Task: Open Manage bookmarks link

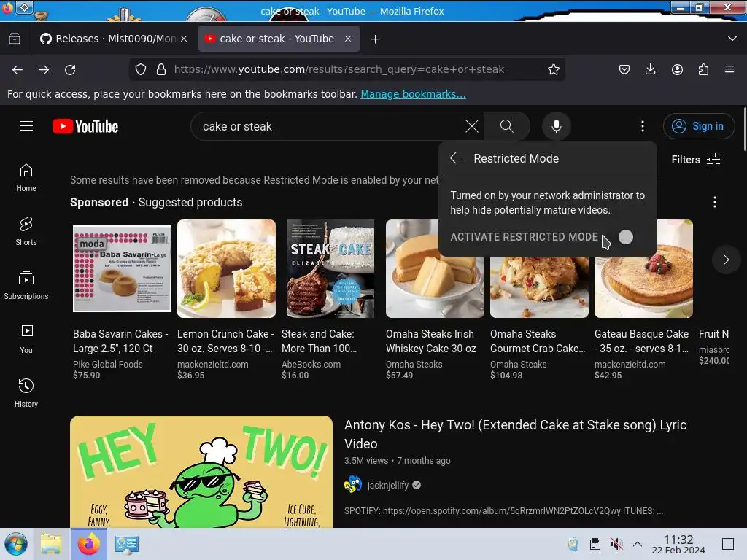Action: point(413,94)
